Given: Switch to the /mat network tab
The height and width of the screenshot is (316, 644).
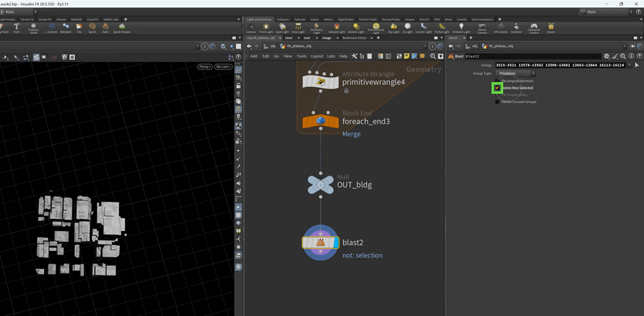Looking at the screenshot, I should coord(289,38).
